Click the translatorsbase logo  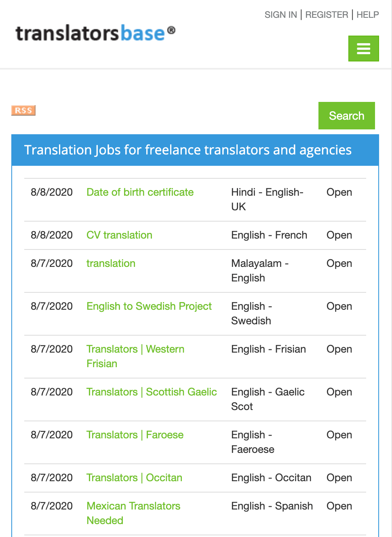95,33
